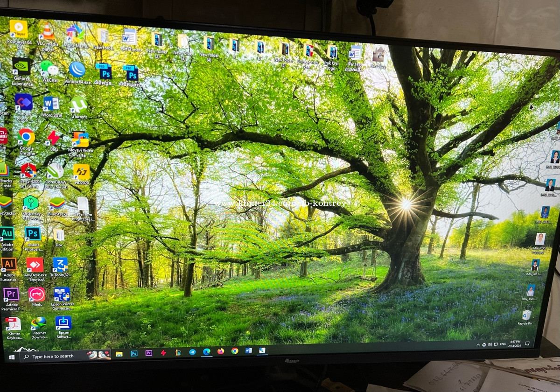Image resolution: width=560 pixels, height=392 pixels.
Task: Launch VLC media player from the desktop
Action: click(x=47, y=36)
